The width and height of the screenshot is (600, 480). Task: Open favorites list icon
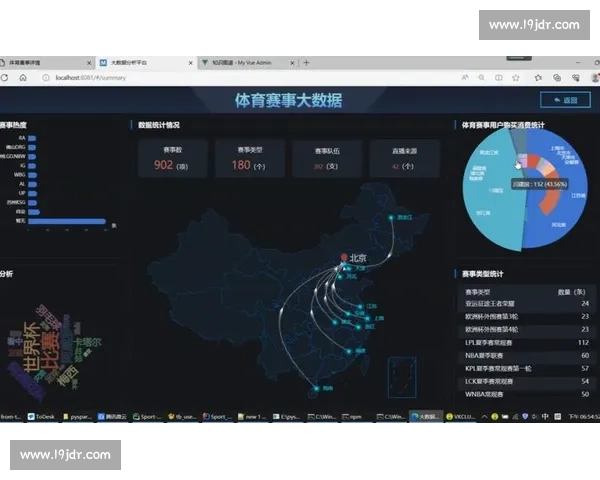click(538, 78)
